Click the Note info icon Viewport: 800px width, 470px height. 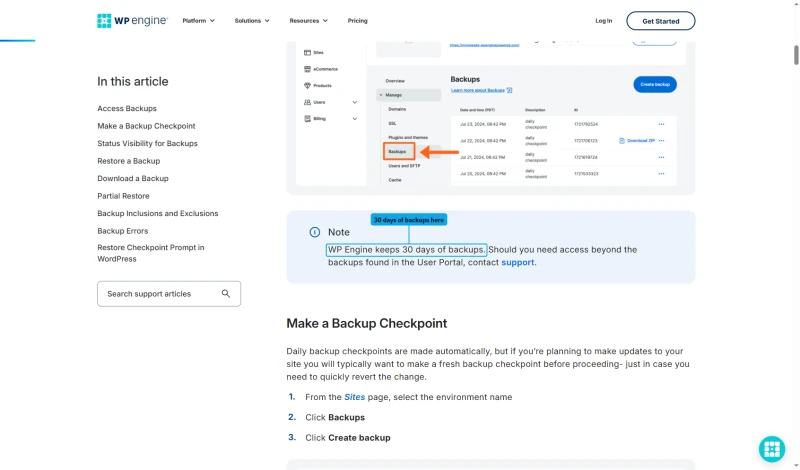pos(315,232)
